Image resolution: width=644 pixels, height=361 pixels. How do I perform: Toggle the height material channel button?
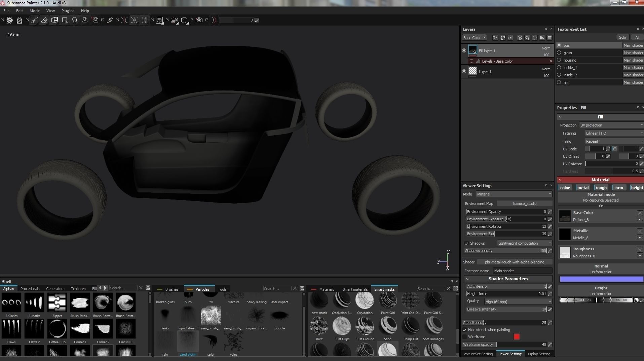click(637, 188)
